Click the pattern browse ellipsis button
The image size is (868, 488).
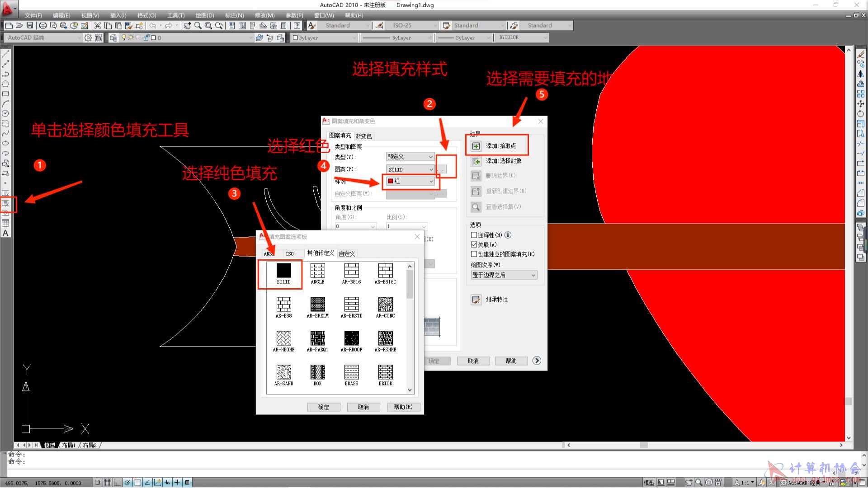[x=441, y=169]
